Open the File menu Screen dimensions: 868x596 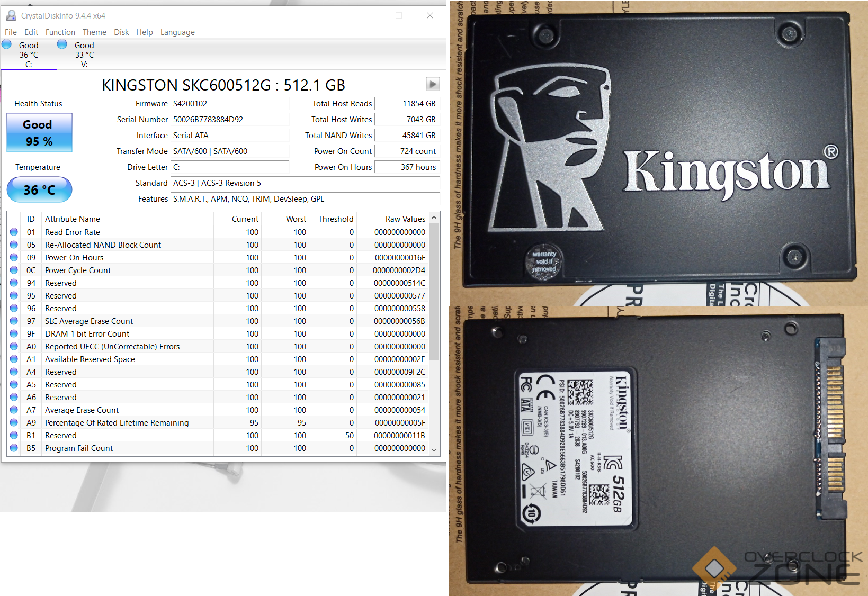(x=11, y=32)
